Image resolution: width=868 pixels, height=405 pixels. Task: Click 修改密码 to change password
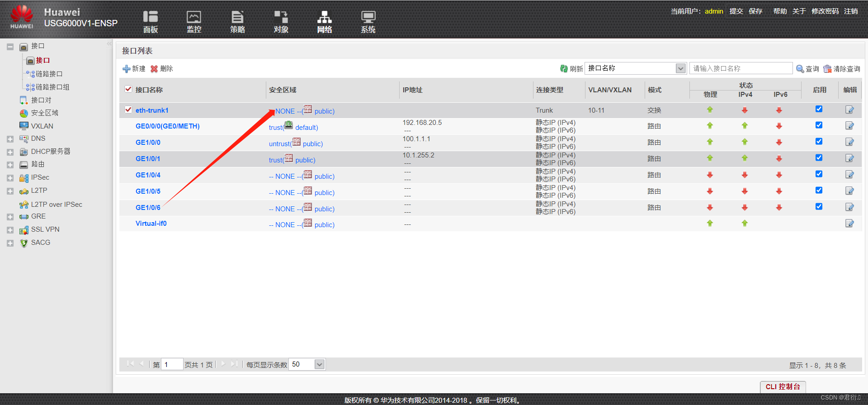point(825,11)
